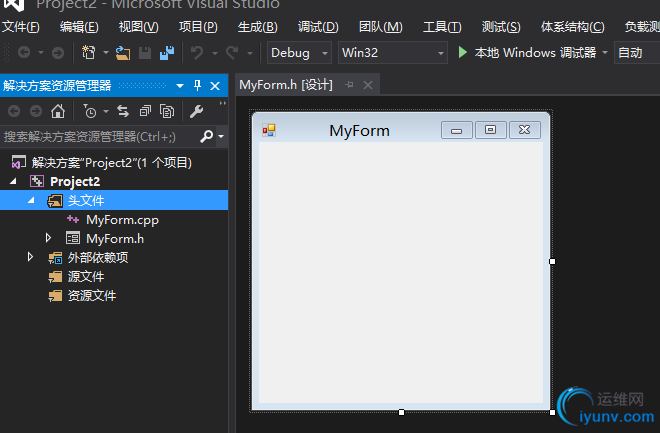660x433 pixels.
Task: Select the MyForm.cpp file
Action: pyautogui.click(x=122, y=220)
